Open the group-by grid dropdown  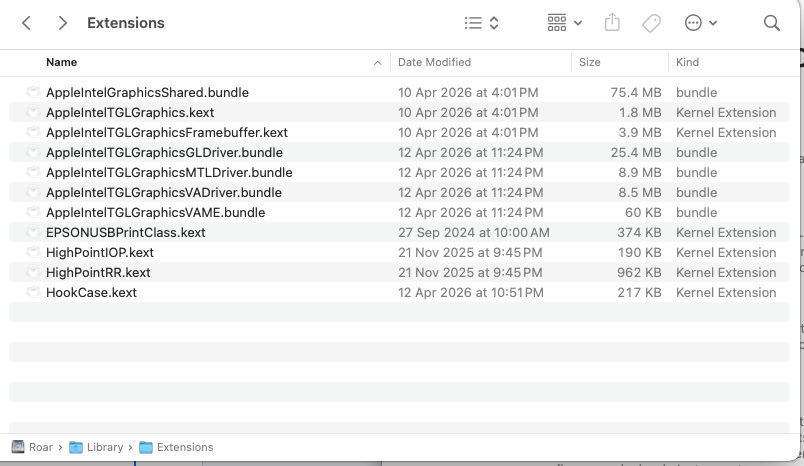pos(564,23)
